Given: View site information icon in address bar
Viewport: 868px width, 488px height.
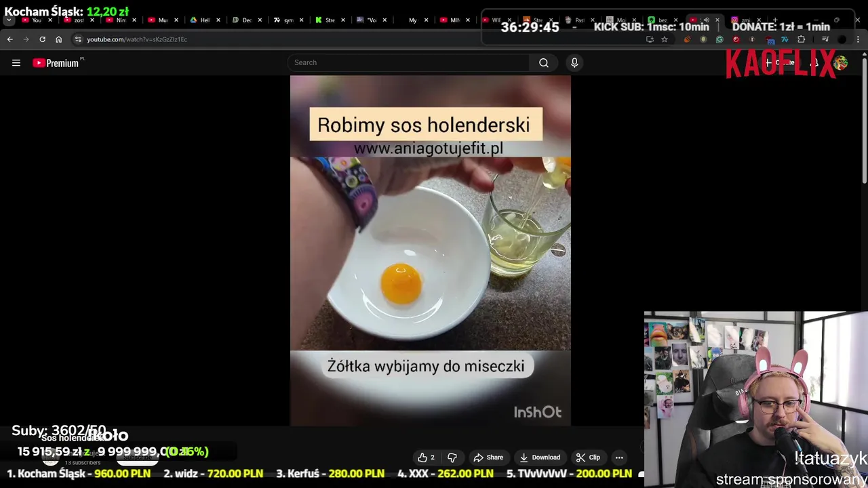Looking at the screenshot, I should pyautogui.click(x=78, y=39).
